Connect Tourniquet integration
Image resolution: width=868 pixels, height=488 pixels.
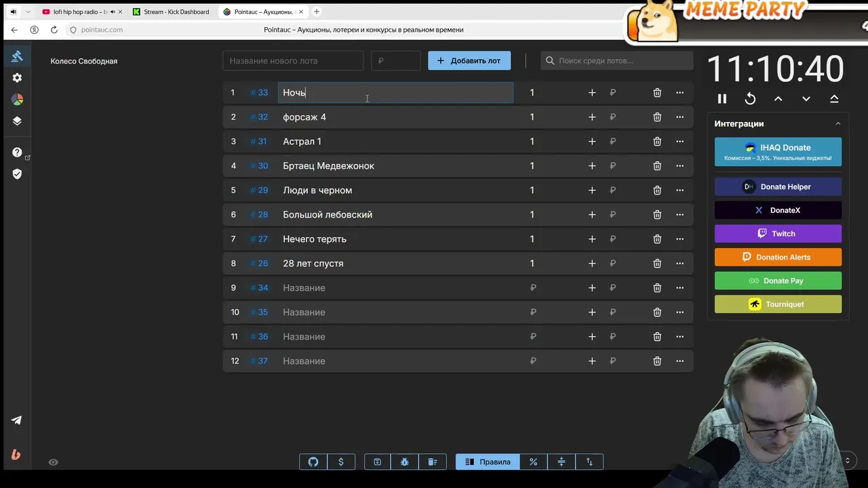point(778,304)
